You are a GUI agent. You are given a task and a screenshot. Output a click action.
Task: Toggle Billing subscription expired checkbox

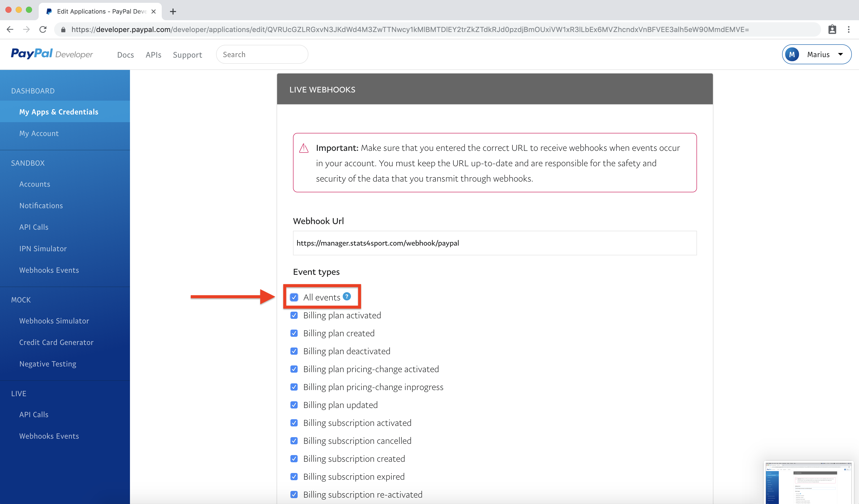click(294, 477)
